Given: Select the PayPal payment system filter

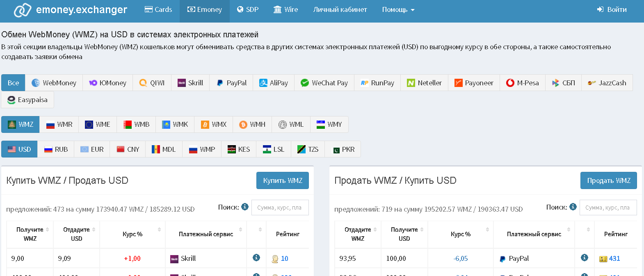Looking at the screenshot, I should click(x=231, y=83).
